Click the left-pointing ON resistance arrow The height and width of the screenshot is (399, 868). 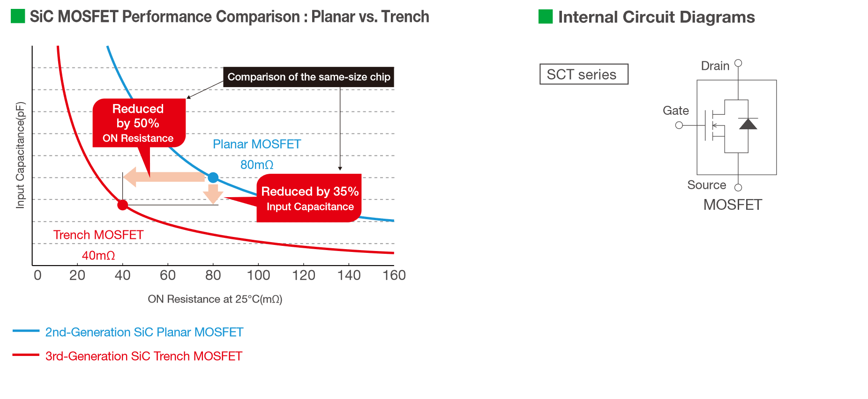point(164,177)
